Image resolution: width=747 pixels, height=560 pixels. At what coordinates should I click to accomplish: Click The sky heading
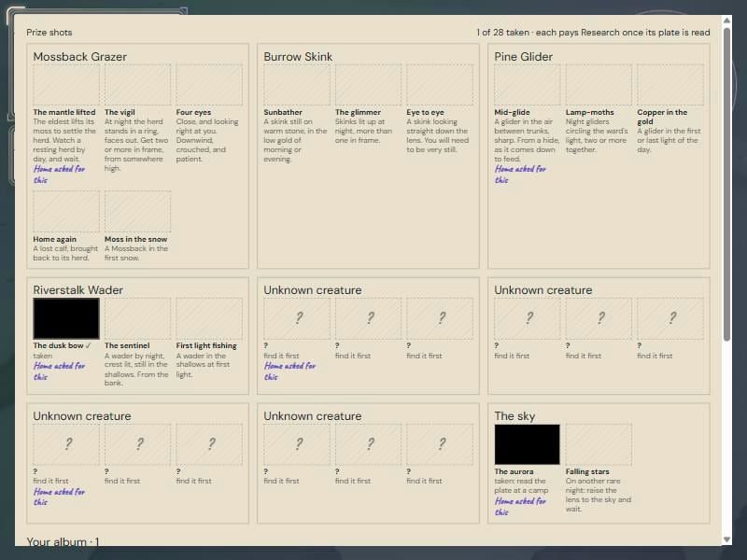tap(514, 416)
